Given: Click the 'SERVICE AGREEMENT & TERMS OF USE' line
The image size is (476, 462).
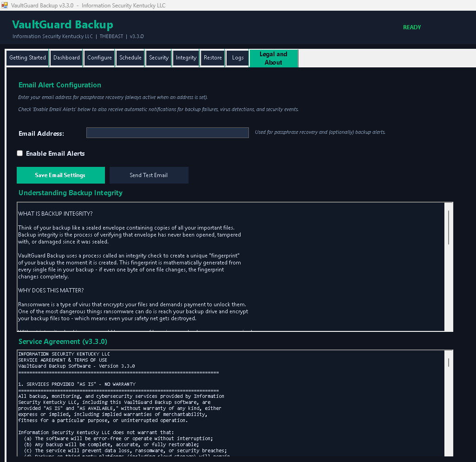Looking at the screenshot, I should point(63,360).
